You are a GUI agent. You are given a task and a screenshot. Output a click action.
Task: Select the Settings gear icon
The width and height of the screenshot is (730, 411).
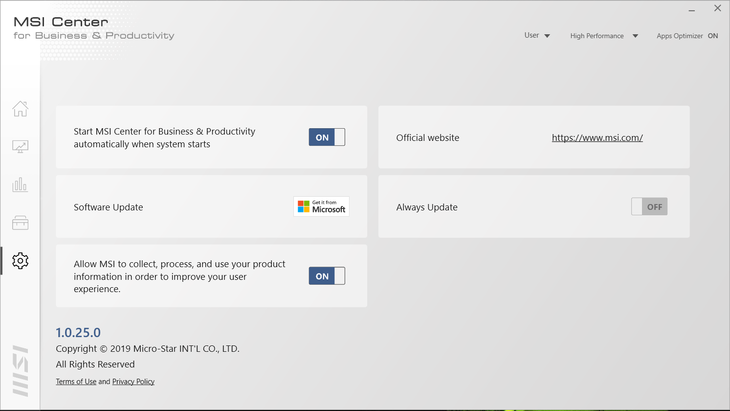click(x=20, y=260)
